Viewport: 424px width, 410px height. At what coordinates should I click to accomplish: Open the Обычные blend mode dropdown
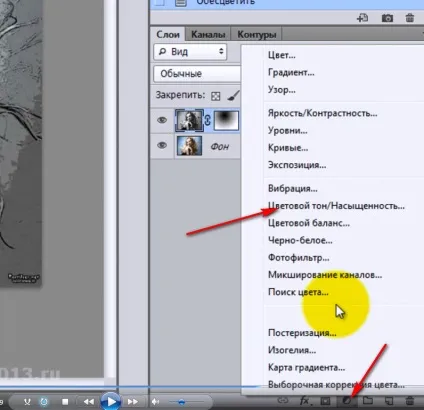(x=197, y=74)
